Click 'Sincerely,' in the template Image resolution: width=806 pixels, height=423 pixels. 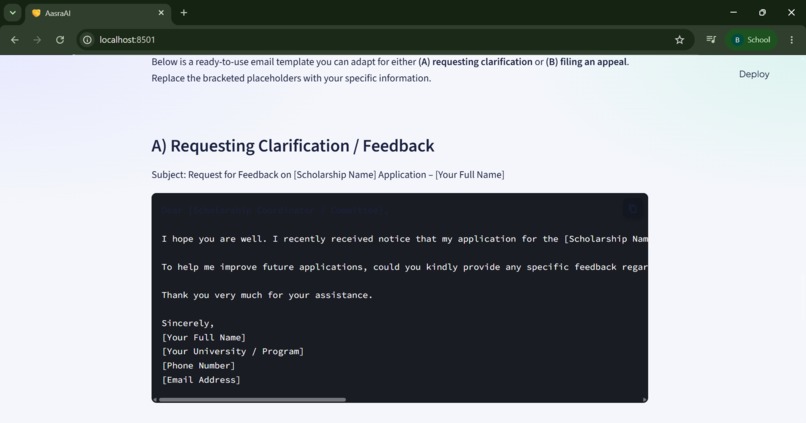tap(188, 323)
